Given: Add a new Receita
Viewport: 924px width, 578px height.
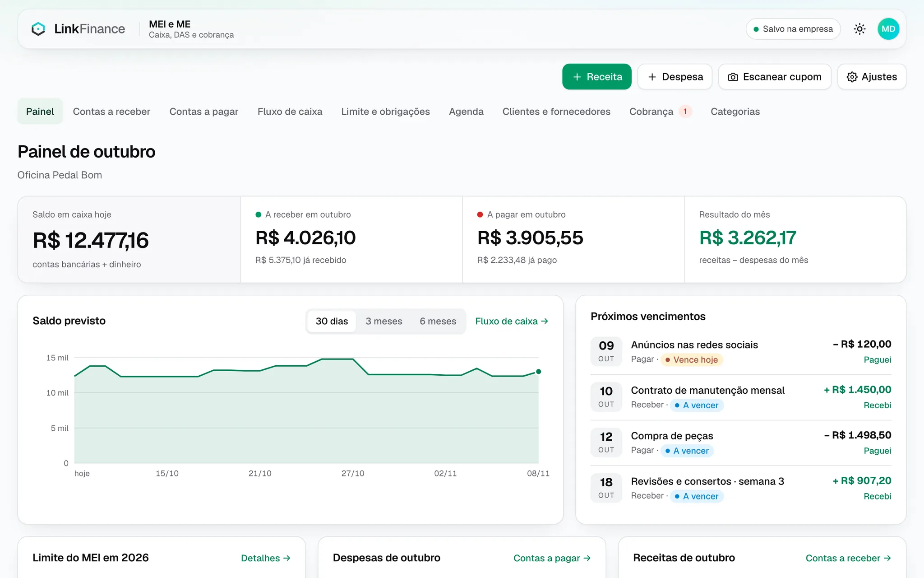Looking at the screenshot, I should [x=597, y=77].
